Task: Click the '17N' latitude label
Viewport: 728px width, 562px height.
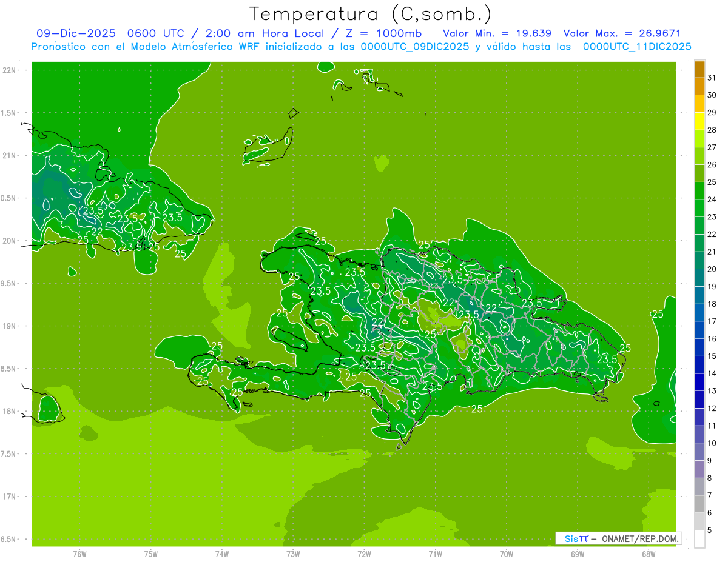Action: (9, 497)
